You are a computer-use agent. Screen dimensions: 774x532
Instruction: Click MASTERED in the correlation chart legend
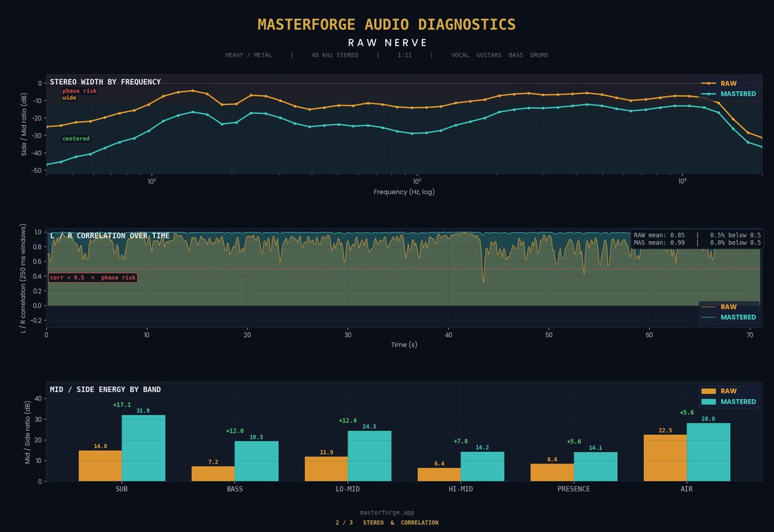click(x=738, y=317)
